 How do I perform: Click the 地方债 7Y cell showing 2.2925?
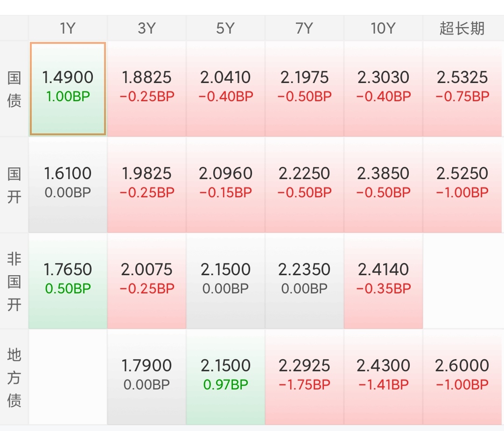tap(304, 377)
